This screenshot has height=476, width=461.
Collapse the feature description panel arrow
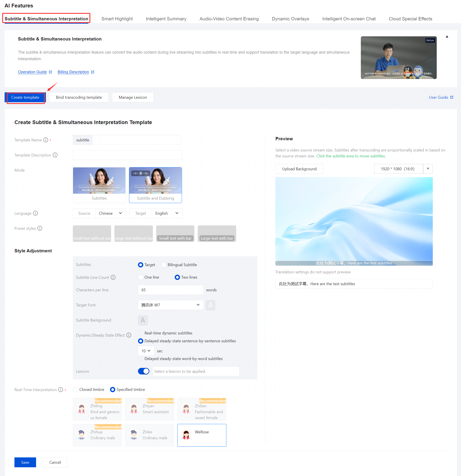tap(447, 37)
